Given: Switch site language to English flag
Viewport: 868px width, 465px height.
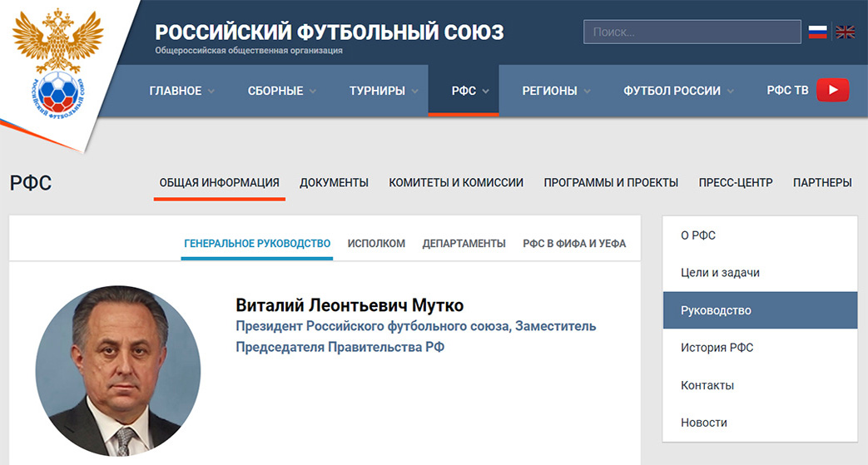Looking at the screenshot, I should click(846, 32).
